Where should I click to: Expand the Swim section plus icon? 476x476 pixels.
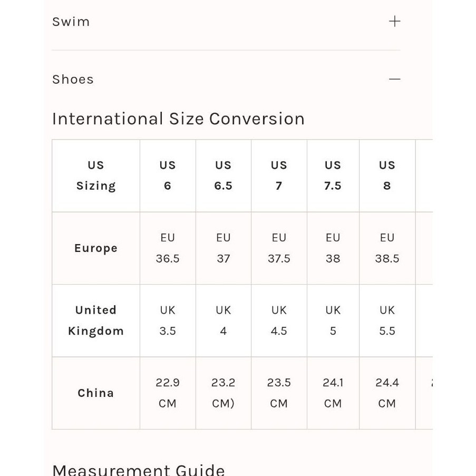(394, 22)
